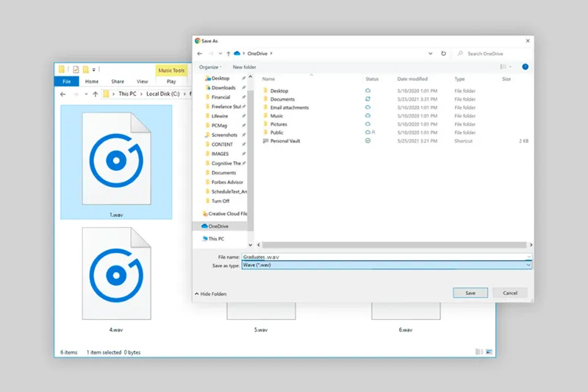The image size is (588, 392).
Task: Go back in Save As dialog
Action: [x=199, y=54]
